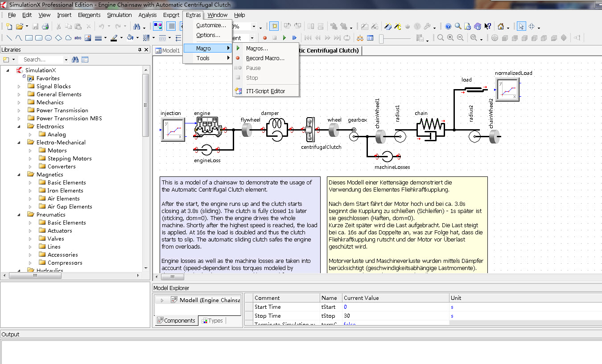602x364 pixels.
Task: Click the binoculars Find icon in the main toolbar
Action: (137, 27)
